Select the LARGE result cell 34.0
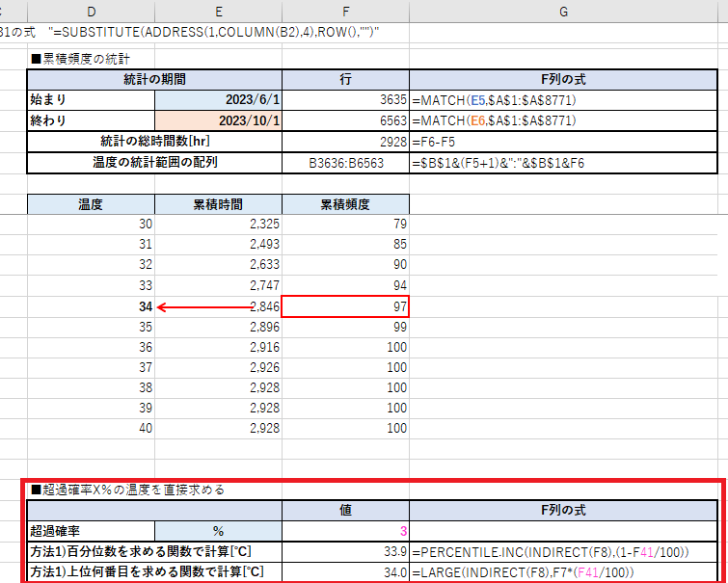Viewport: 728px width, 583px height. 345,572
